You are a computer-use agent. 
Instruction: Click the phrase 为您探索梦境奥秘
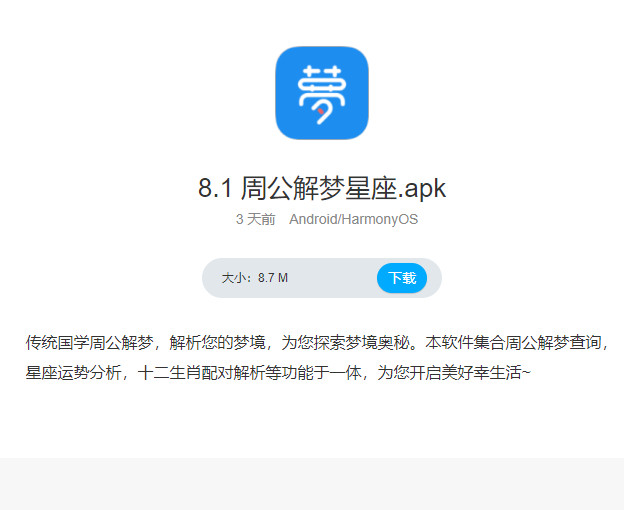tap(345, 342)
